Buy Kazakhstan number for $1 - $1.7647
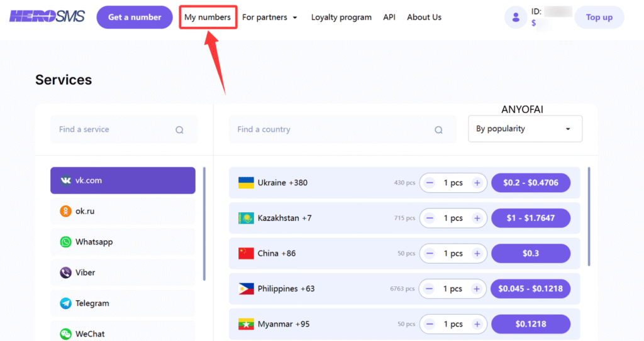This screenshot has width=644, height=341. tap(531, 218)
